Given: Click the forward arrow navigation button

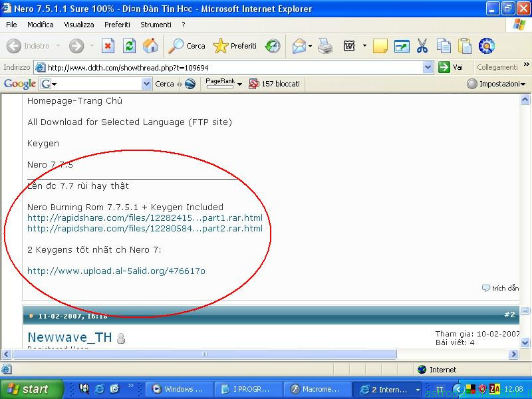Looking at the screenshot, I should (76, 46).
